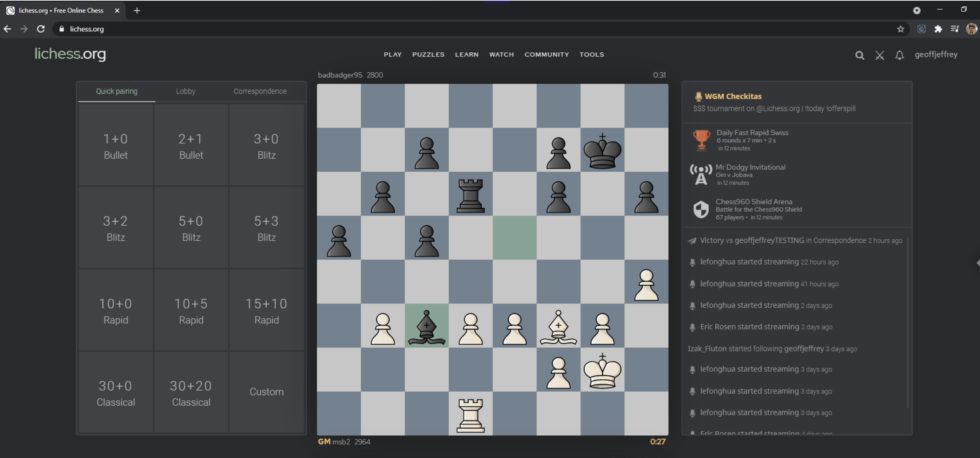Open Custom game setup
The height and width of the screenshot is (458, 980).
(267, 392)
